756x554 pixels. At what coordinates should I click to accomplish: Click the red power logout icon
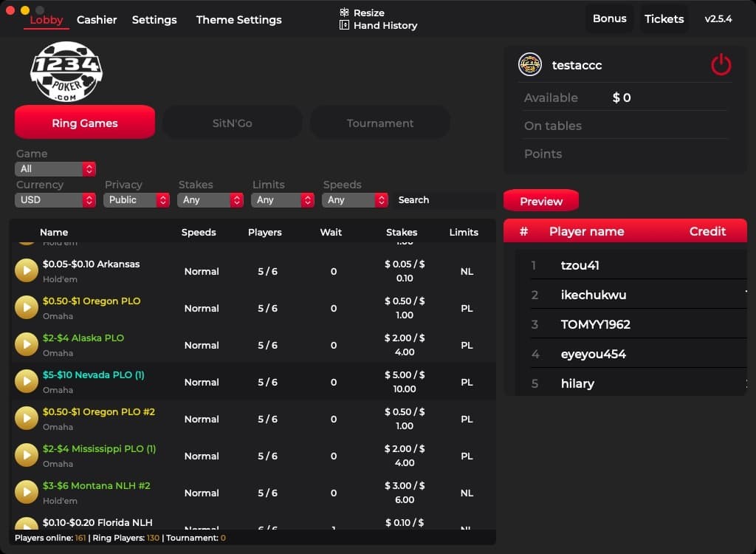click(x=721, y=65)
